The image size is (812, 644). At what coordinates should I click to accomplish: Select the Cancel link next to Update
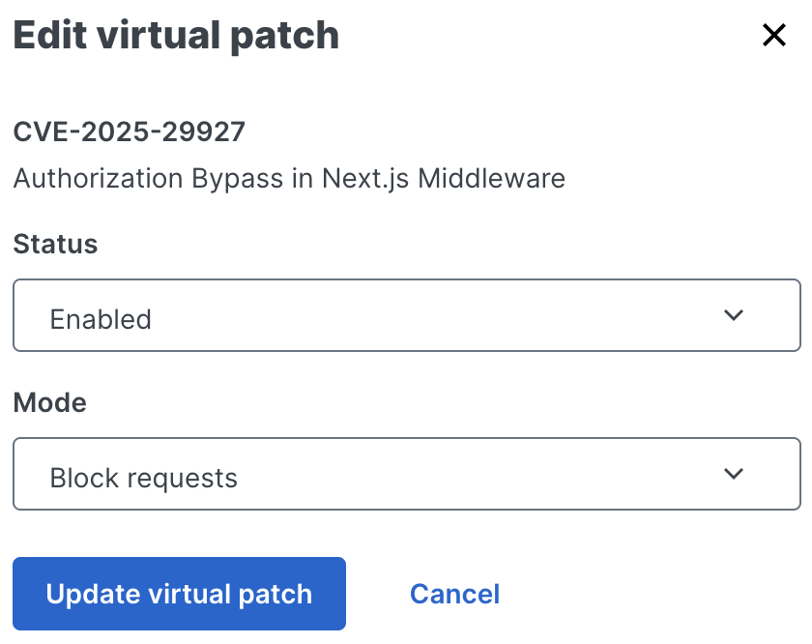click(454, 594)
